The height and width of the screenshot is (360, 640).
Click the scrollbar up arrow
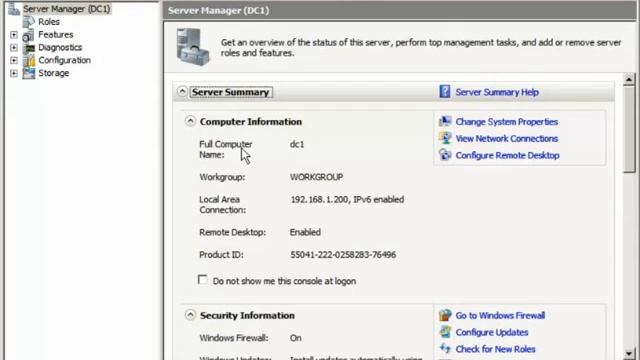pos(629,79)
